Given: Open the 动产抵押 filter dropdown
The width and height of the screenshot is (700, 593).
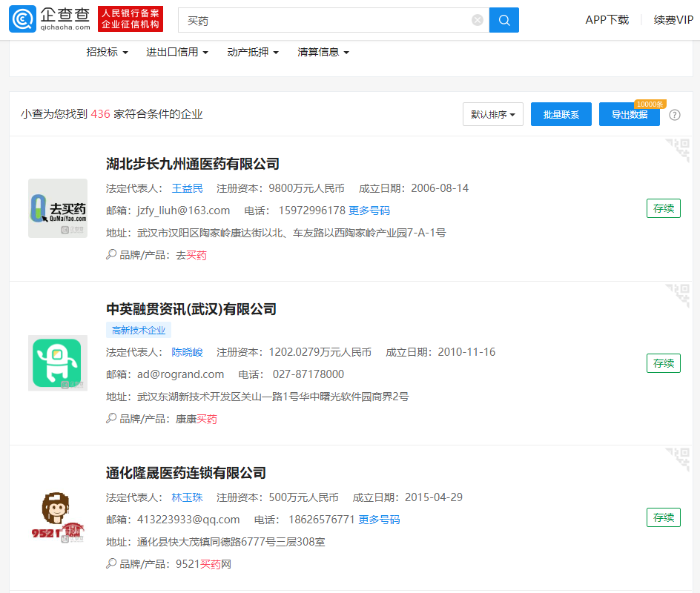Looking at the screenshot, I should pos(253,52).
